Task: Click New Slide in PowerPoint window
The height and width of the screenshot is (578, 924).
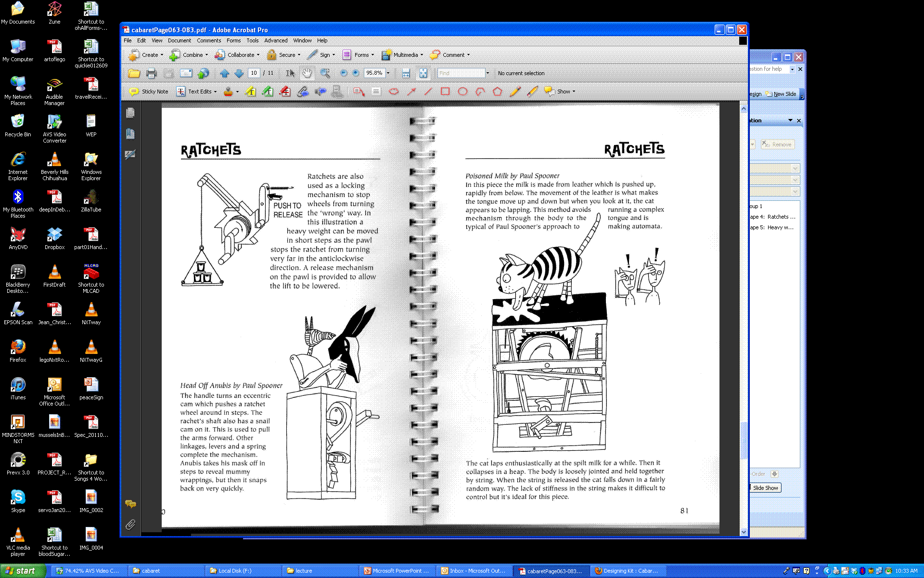Action: tap(781, 94)
